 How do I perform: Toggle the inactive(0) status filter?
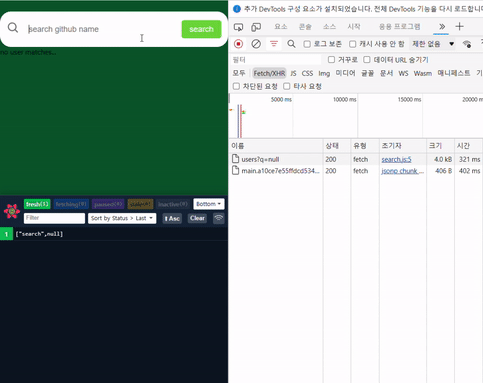pos(173,204)
